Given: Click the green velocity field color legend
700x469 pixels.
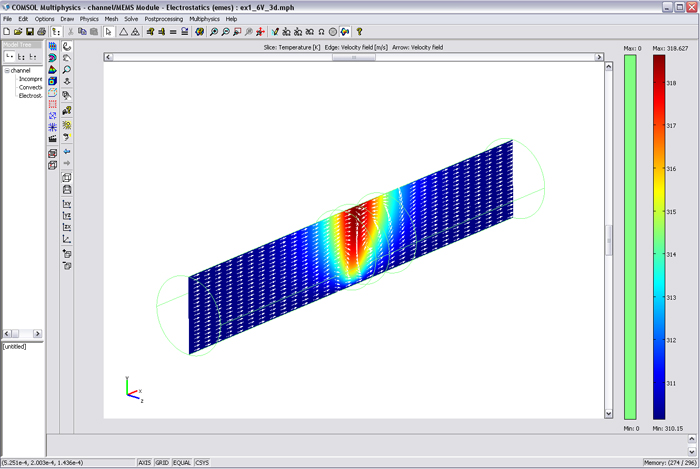Looking at the screenshot, I should coord(630,237).
